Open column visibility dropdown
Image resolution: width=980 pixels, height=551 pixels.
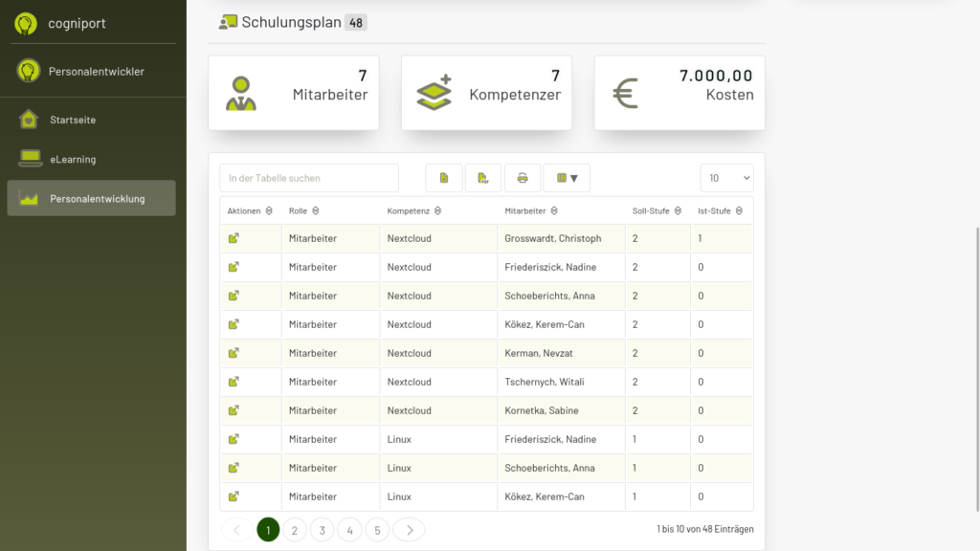pyautogui.click(x=567, y=178)
